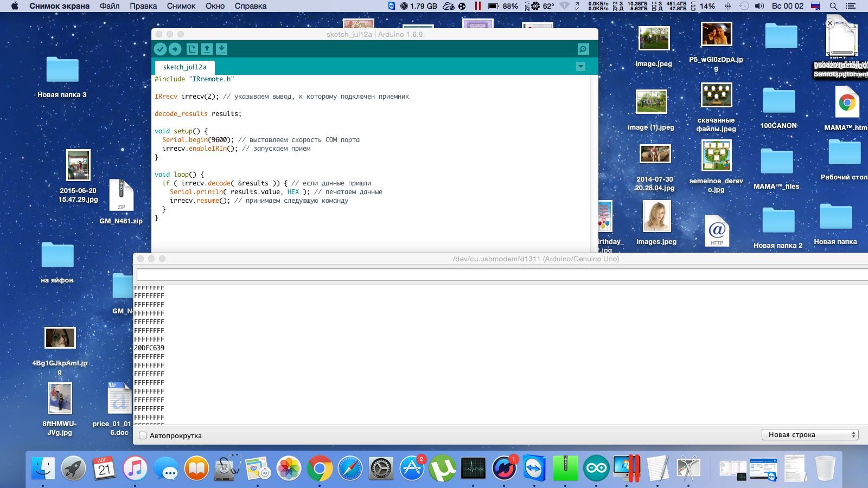
Task: Open Messages from the Dock
Action: point(165,468)
